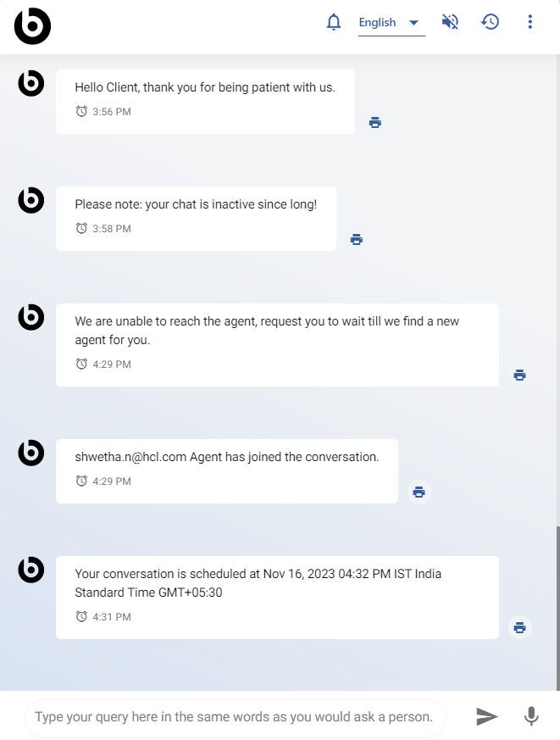Click bot avatar beside "Hello Client" message
The image size is (560, 740).
(x=31, y=84)
